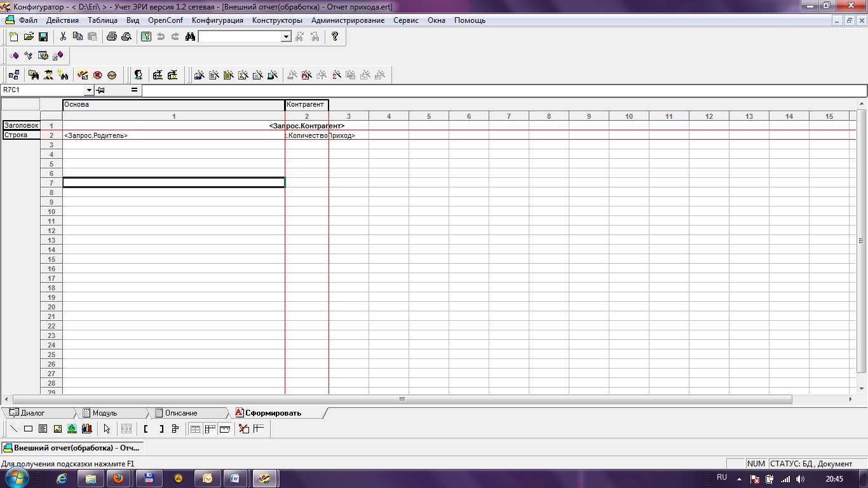Screen dimensions: 868x488
Task: Toggle the ruler-style sections display button
Action: 224,429
